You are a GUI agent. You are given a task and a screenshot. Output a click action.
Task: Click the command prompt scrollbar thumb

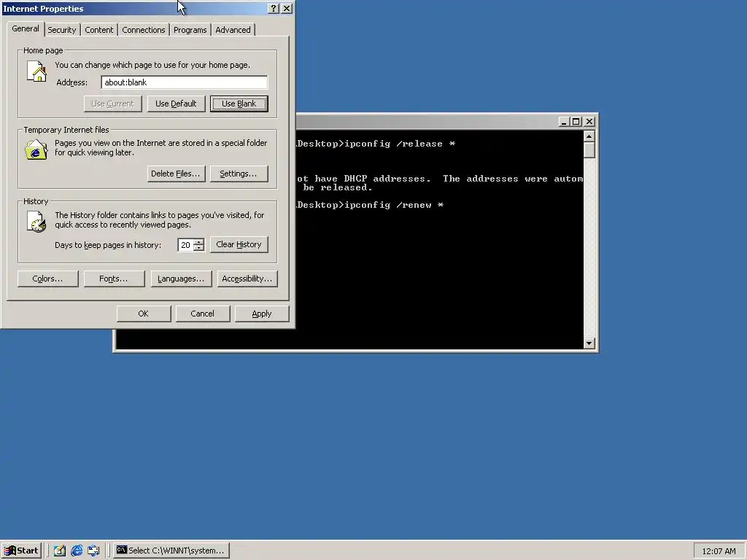pyautogui.click(x=589, y=149)
